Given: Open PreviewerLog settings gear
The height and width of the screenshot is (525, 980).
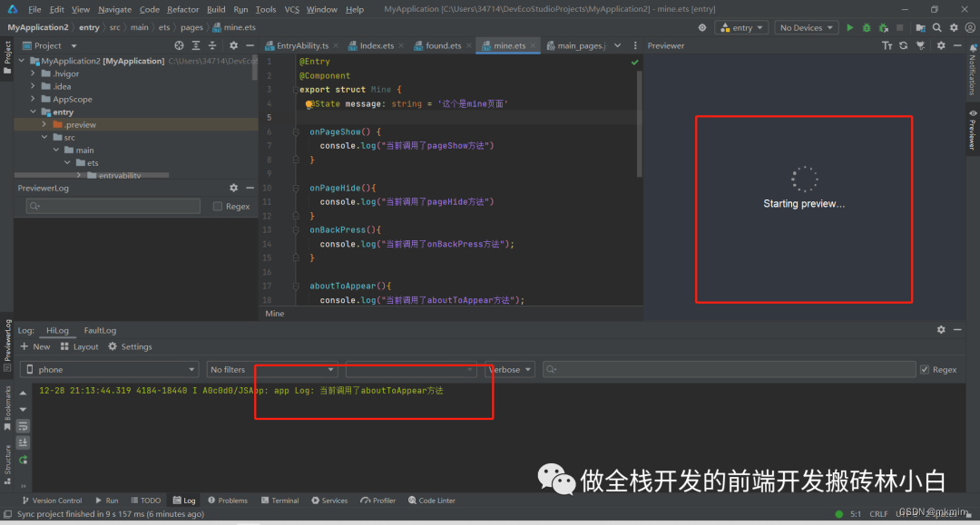Looking at the screenshot, I should pyautogui.click(x=233, y=188).
